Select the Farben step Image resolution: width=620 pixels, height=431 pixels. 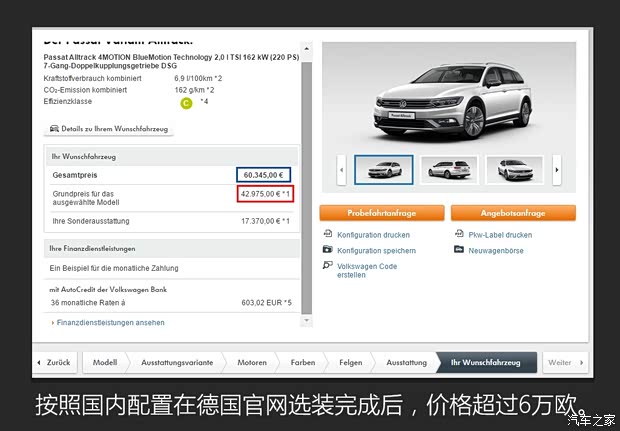pyautogui.click(x=303, y=363)
